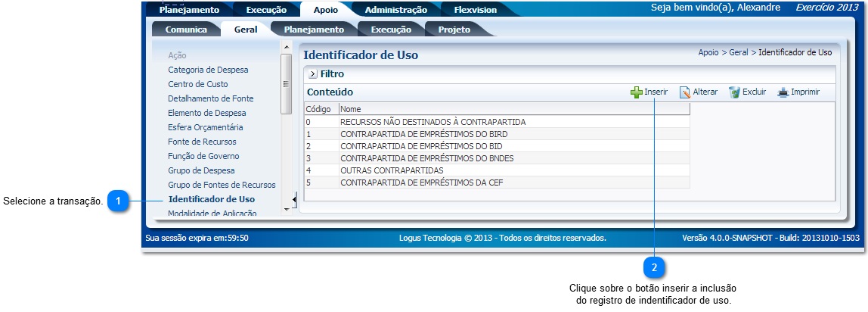
Task: Click the green plus Inserir icon
Action: pos(637,92)
